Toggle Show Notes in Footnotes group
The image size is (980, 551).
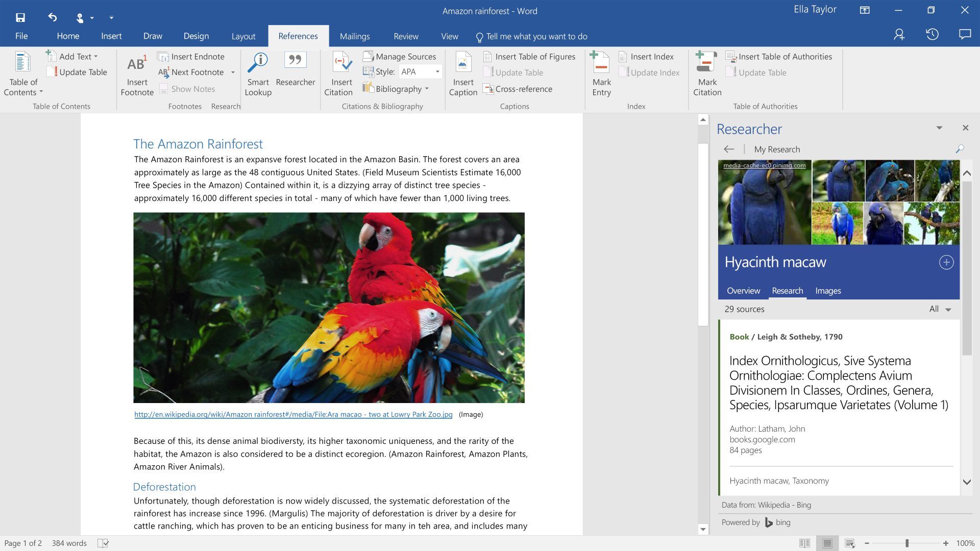tap(192, 88)
